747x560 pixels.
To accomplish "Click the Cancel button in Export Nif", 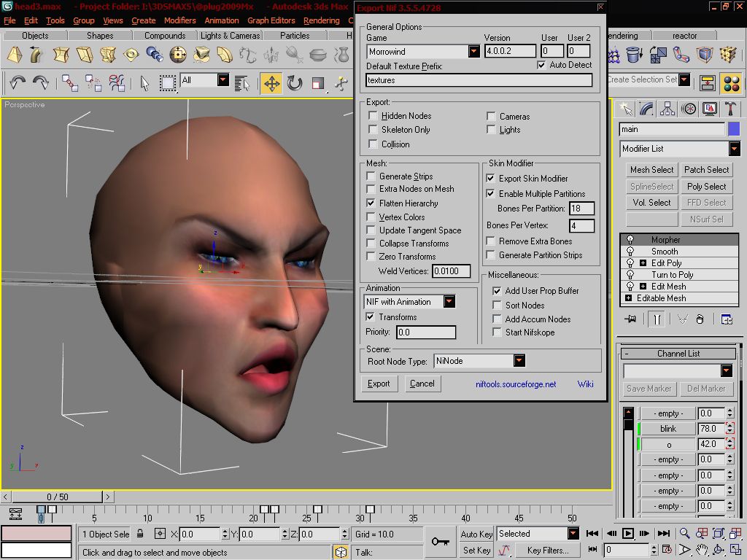I will pyautogui.click(x=422, y=384).
